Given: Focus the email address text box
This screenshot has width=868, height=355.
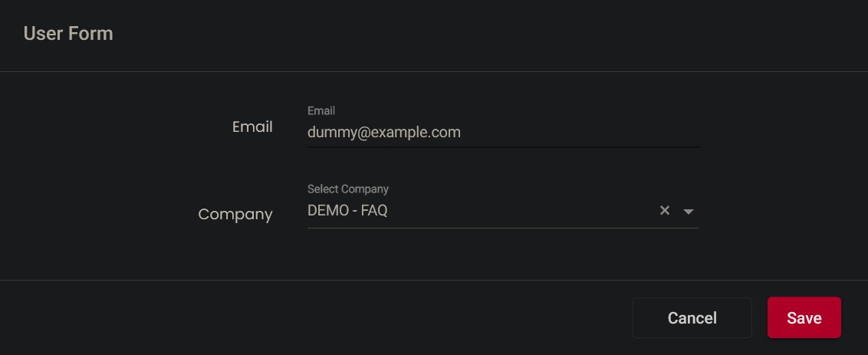Looking at the screenshot, I should [502, 133].
